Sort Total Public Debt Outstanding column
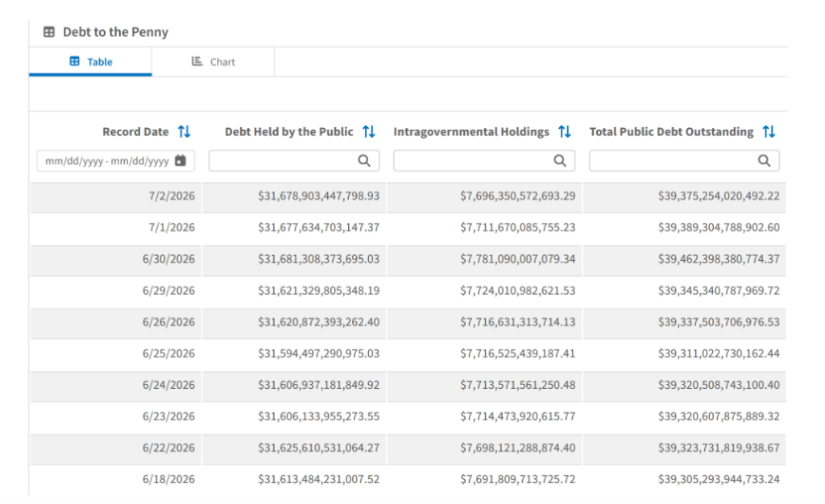Viewport: 825px width, 504px height. [769, 131]
